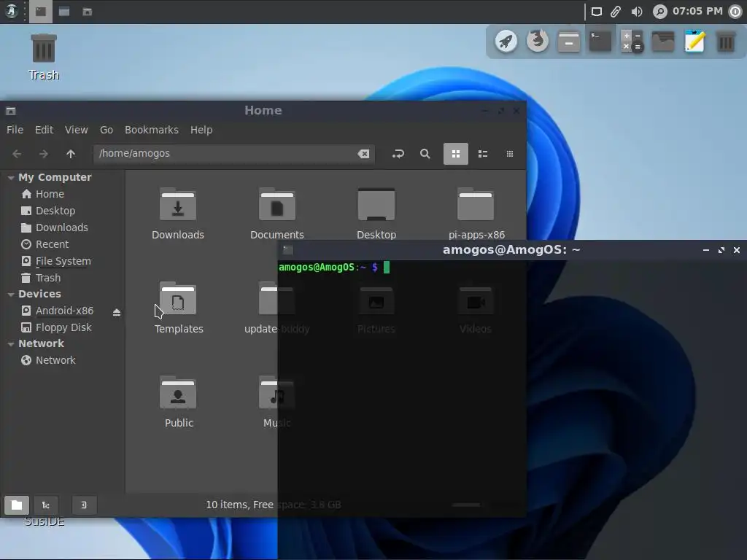The image size is (747, 560).
Task: Select Floppy Disk in sidebar
Action: [x=63, y=327]
